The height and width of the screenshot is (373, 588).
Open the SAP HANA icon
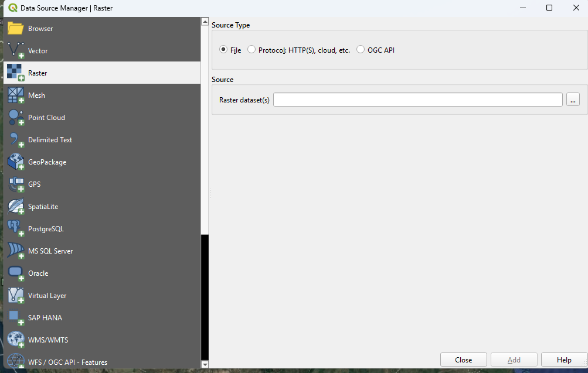[x=15, y=317]
